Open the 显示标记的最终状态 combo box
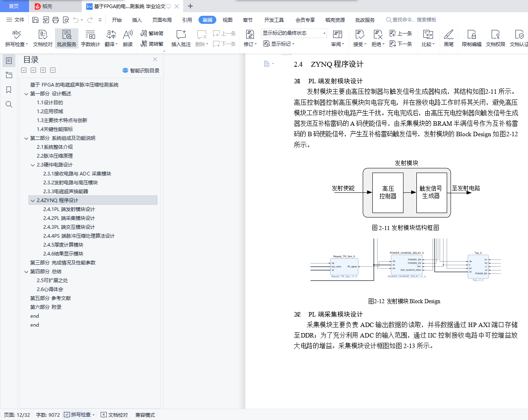528x420 pixels. (294, 33)
